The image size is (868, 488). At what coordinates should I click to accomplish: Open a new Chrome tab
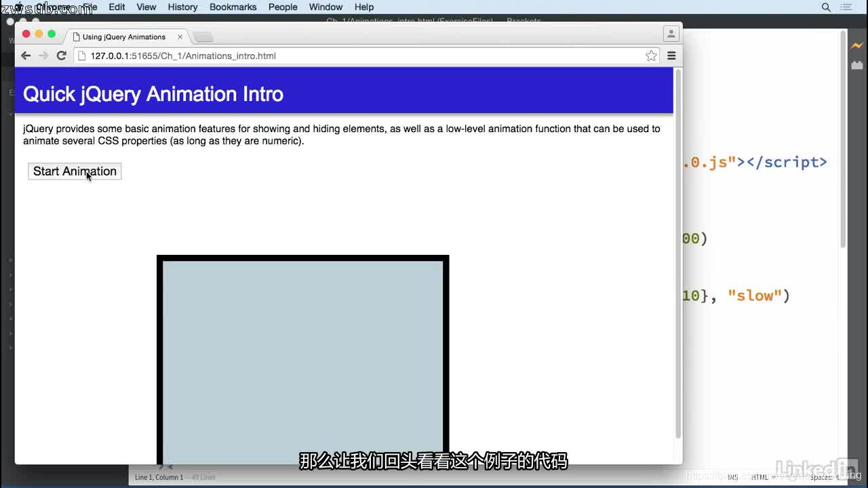[203, 37]
